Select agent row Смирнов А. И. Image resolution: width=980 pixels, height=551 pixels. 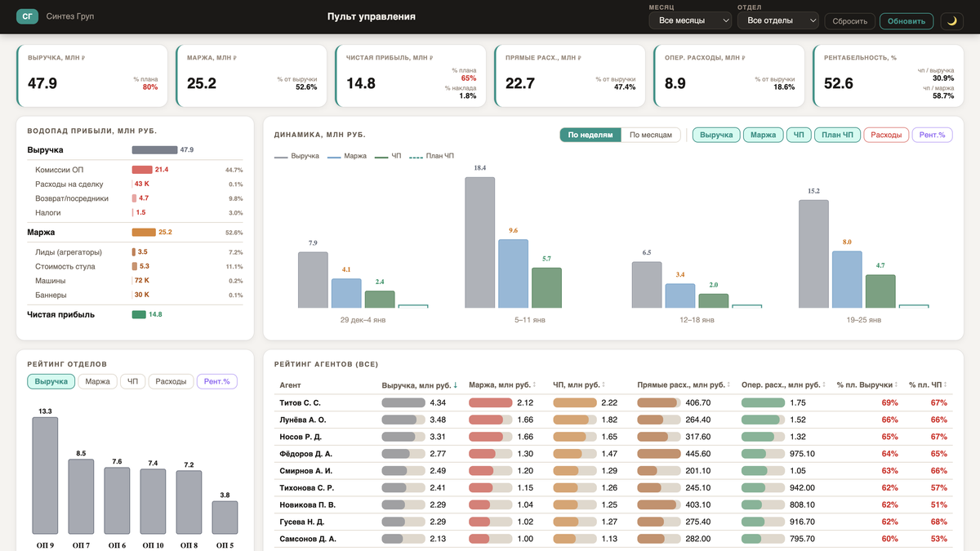(x=613, y=471)
